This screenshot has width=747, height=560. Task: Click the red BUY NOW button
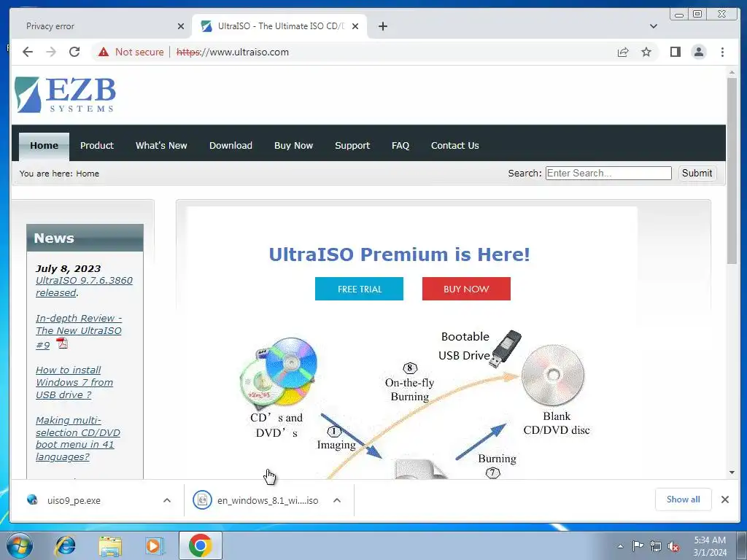[x=466, y=289]
